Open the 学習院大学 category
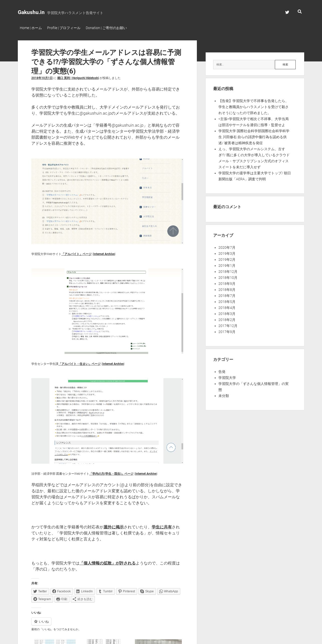 coord(227,378)
